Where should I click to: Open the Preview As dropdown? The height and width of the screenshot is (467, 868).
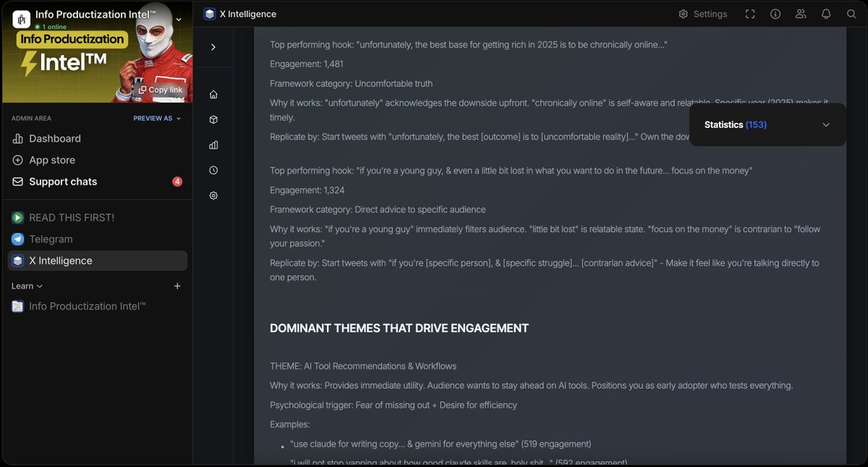click(x=157, y=119)
